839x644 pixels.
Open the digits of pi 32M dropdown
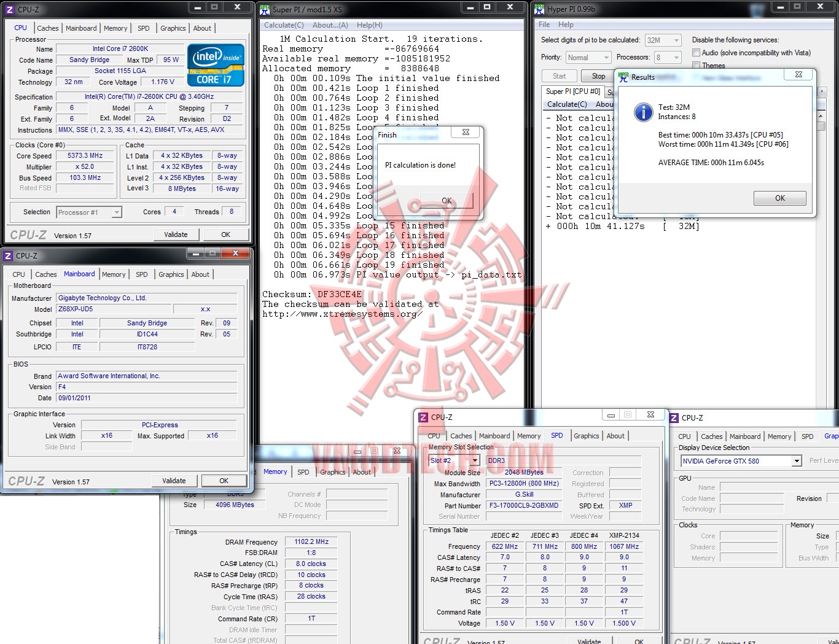663,41
